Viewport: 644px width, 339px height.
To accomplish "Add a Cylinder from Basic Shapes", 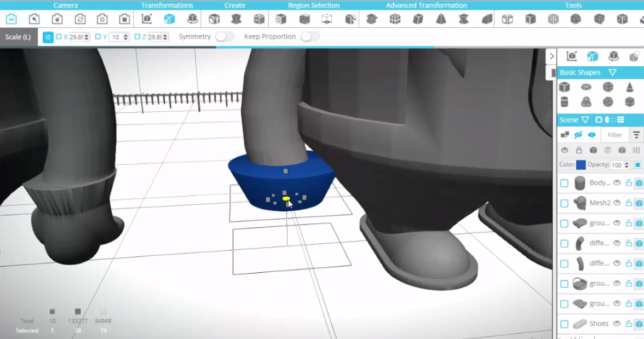I will [x=564, y=101].
